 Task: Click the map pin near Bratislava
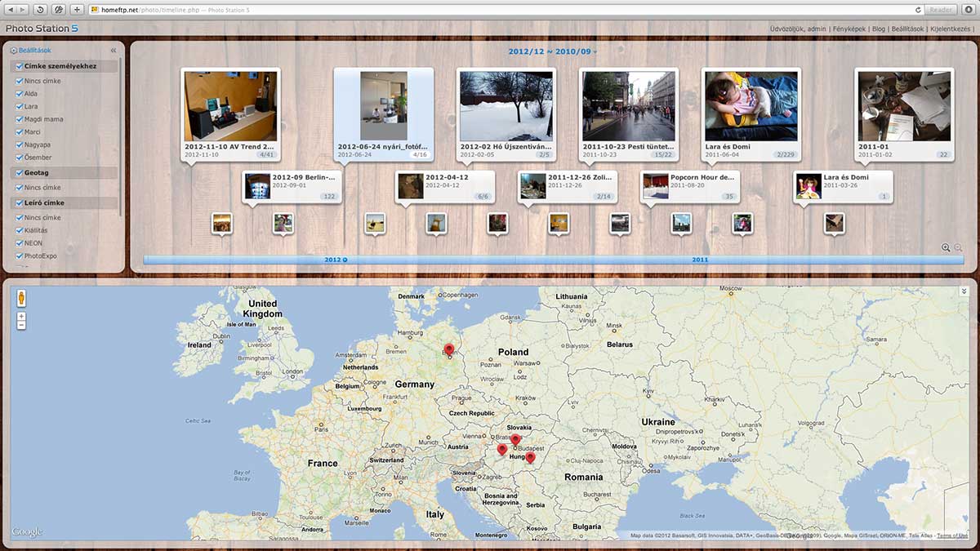click(x=515, y=440)
